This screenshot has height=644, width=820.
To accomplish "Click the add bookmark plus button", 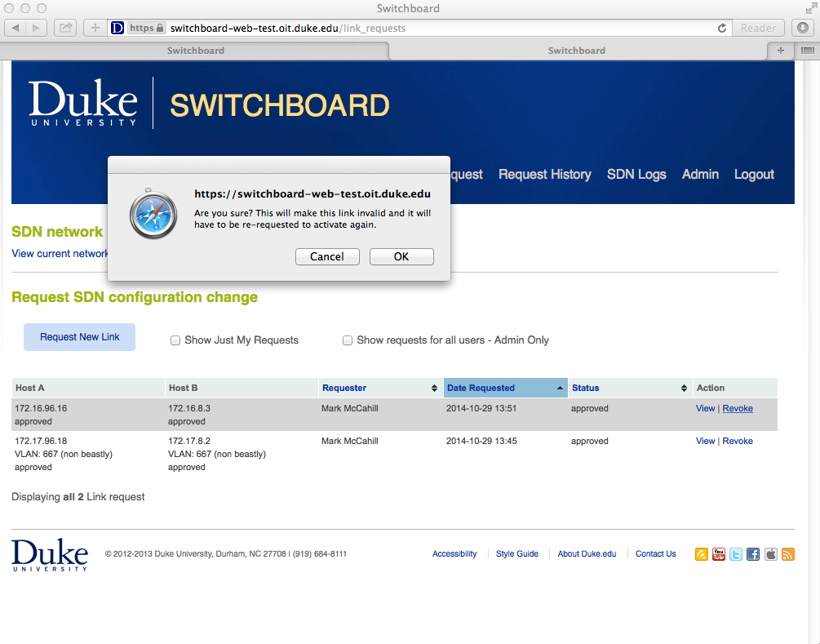I will [95, 28].
